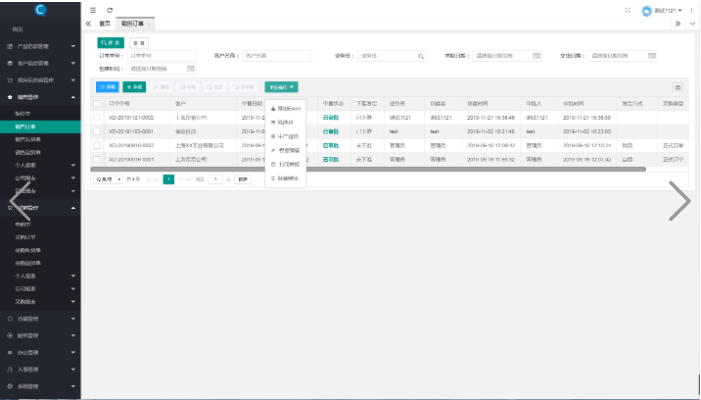Click 办公管理 lines icon in sidebar
This screenshot has width=701, height=400.
click(x=10, y=353)
